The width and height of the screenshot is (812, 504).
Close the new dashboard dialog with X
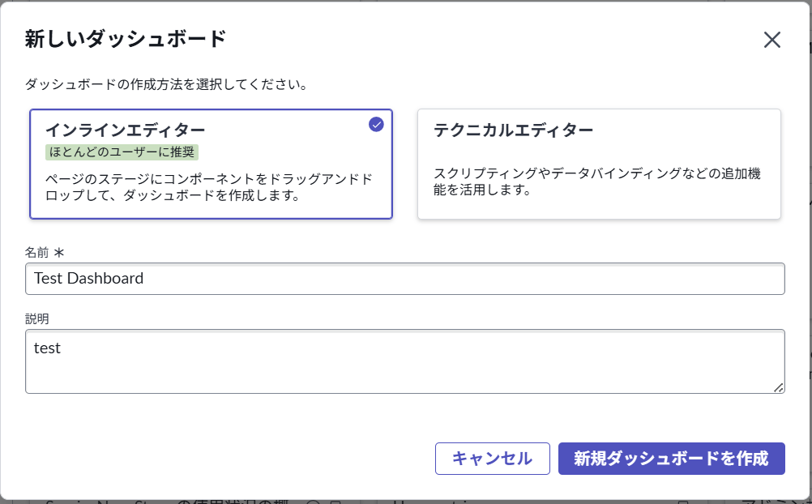771,40
